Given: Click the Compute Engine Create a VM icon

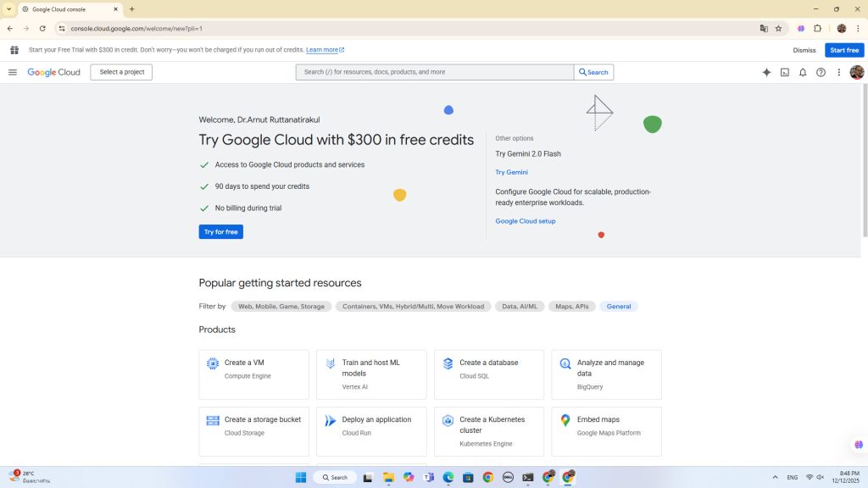Looking at the screenshot, I should click(213, 363).
